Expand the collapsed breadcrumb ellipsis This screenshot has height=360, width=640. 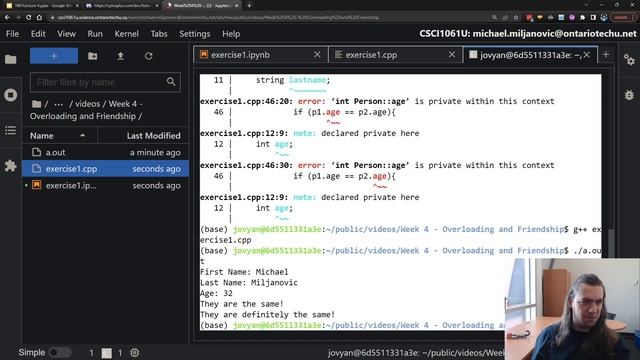[x=58, y=104]
